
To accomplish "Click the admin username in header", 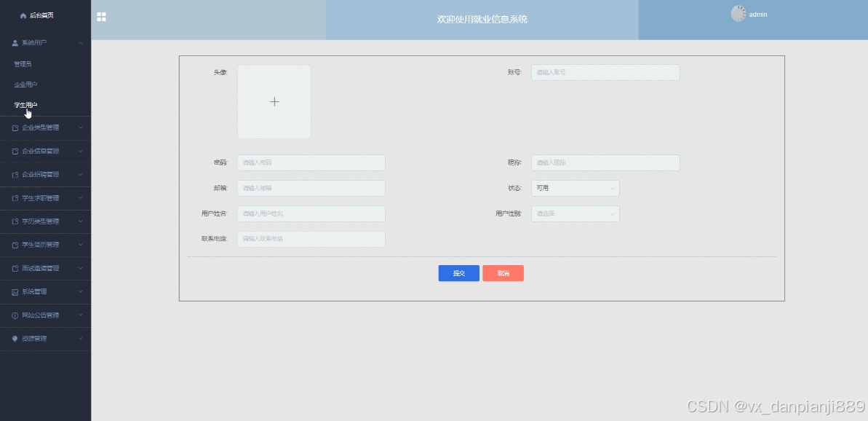I will 758,15.
